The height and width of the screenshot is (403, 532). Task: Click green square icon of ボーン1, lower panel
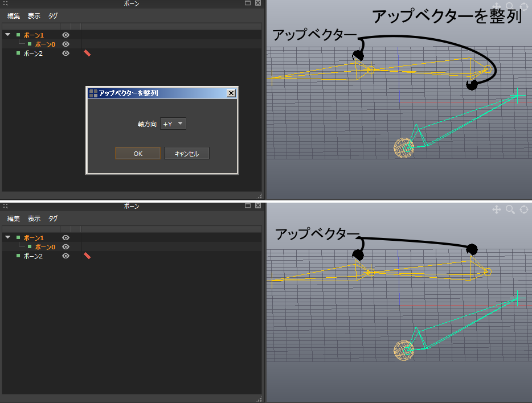tap(18, 237)
